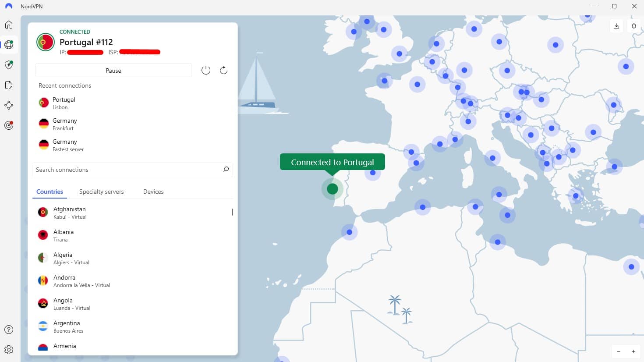The width and height of the screenshot is (644, 362).
Task: Click the Ireland server dot on map
Action: coord(354,32)
